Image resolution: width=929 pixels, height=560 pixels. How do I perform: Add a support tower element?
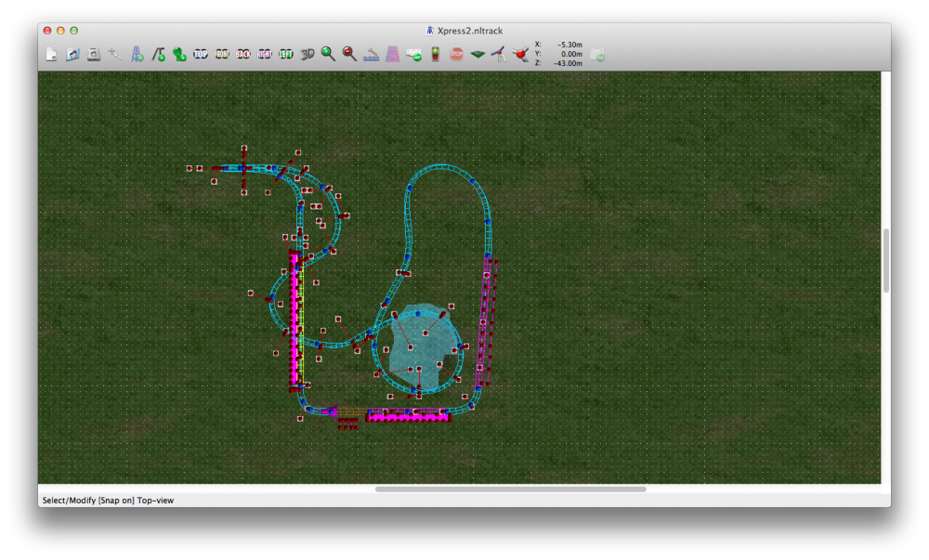tap(137, 55)
